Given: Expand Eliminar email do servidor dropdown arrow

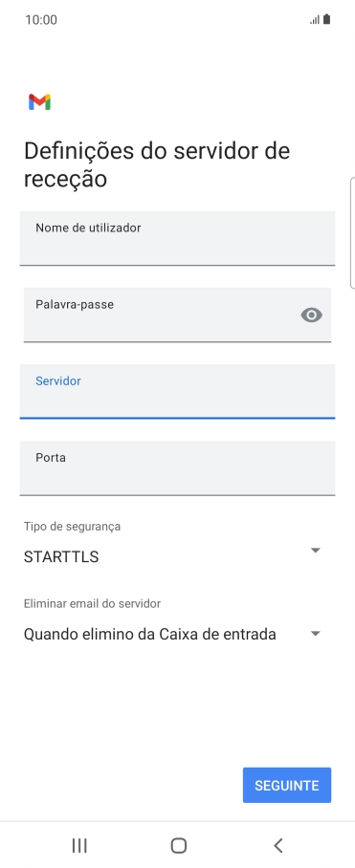Looking at the screenshot, I should (x=315, y=633).
